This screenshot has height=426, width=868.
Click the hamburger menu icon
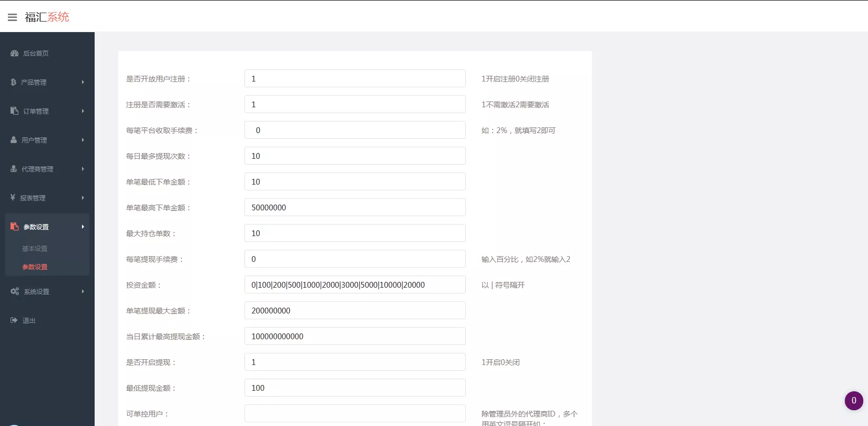[12, 17]
